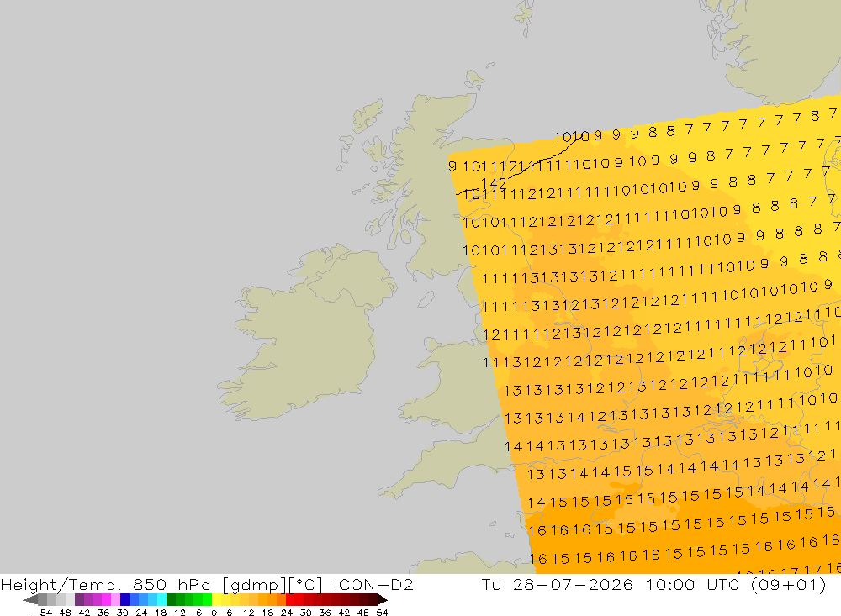
Task: Click the '142' contour height label
Action: pos(494,183)
